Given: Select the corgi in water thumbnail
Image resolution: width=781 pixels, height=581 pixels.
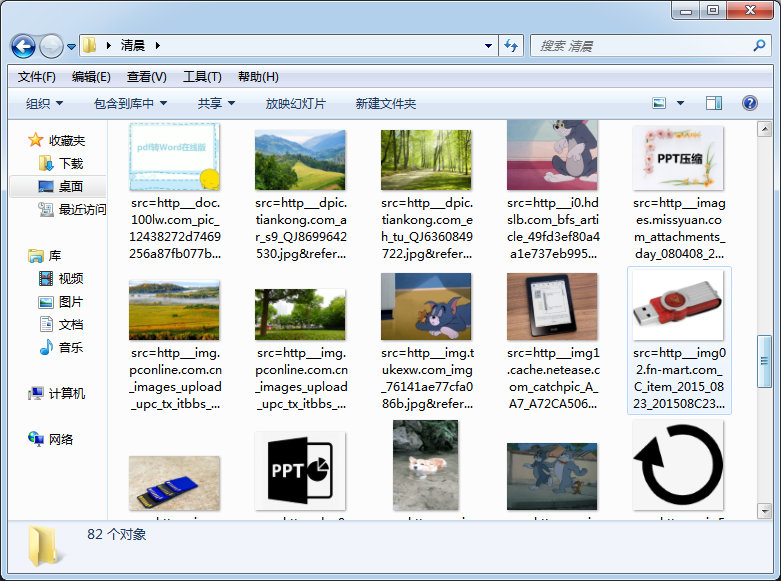Looking at the screenshot, I should [426, 465].
